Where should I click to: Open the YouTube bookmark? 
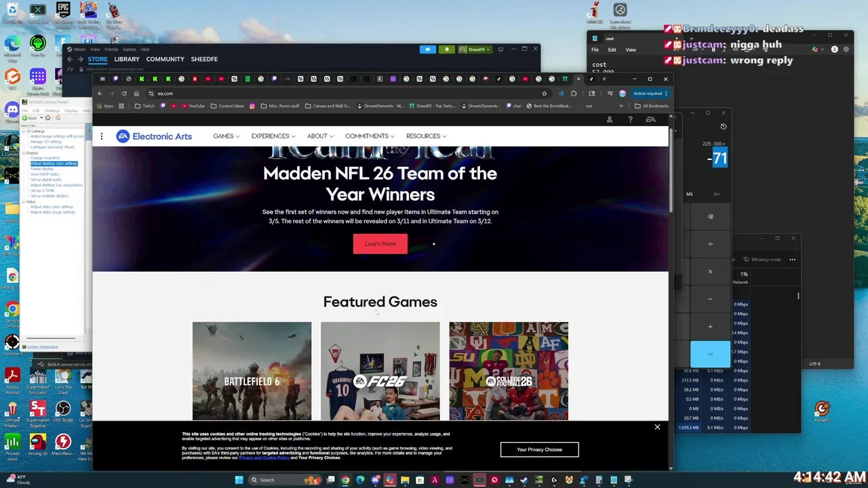pyautogui.click(x=193, y=106)
